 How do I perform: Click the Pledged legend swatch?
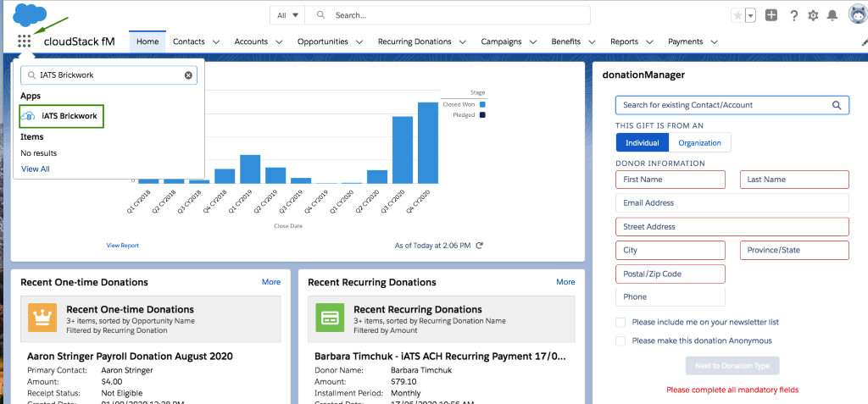482,114
